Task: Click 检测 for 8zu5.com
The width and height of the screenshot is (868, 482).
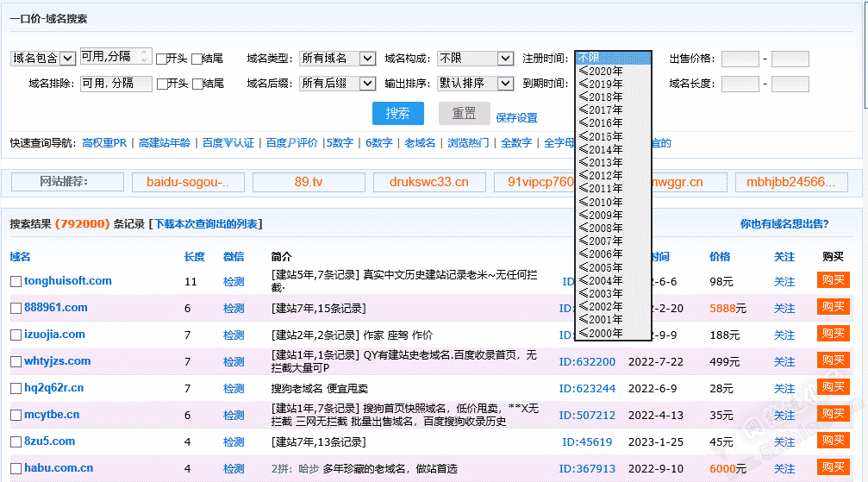Action: click(x=234, y=442)
